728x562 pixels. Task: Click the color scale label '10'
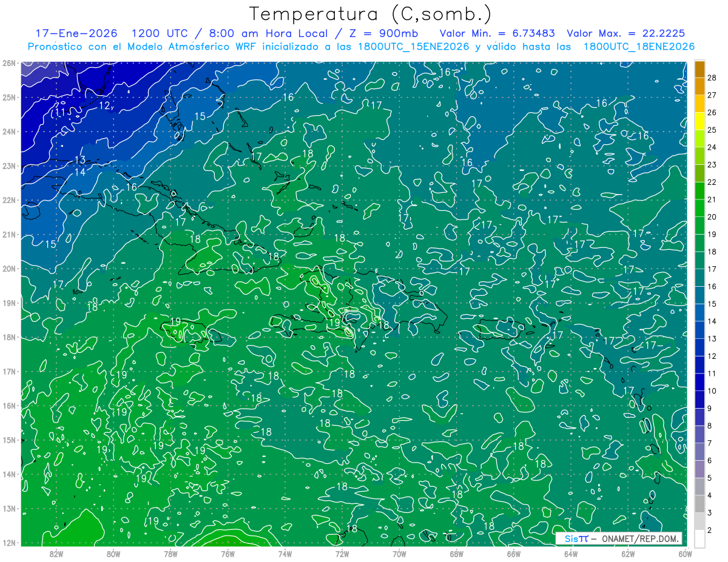coord(712,391)
